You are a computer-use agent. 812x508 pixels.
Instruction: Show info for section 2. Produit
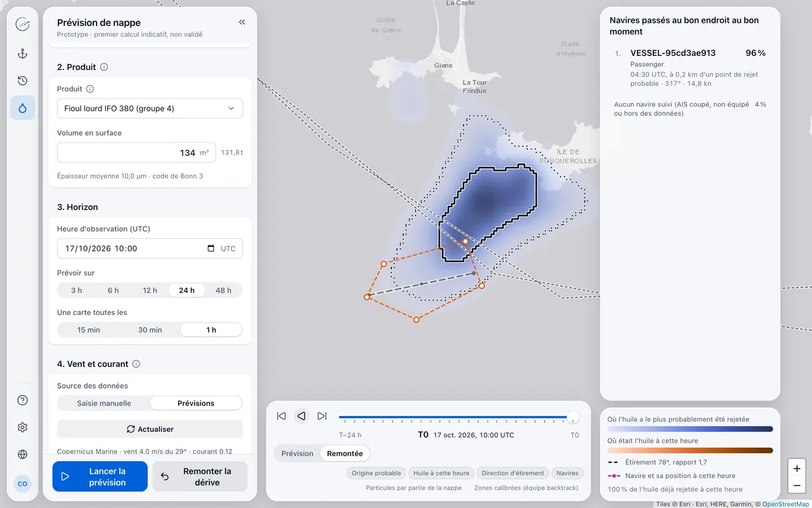(x=104, y=67)
